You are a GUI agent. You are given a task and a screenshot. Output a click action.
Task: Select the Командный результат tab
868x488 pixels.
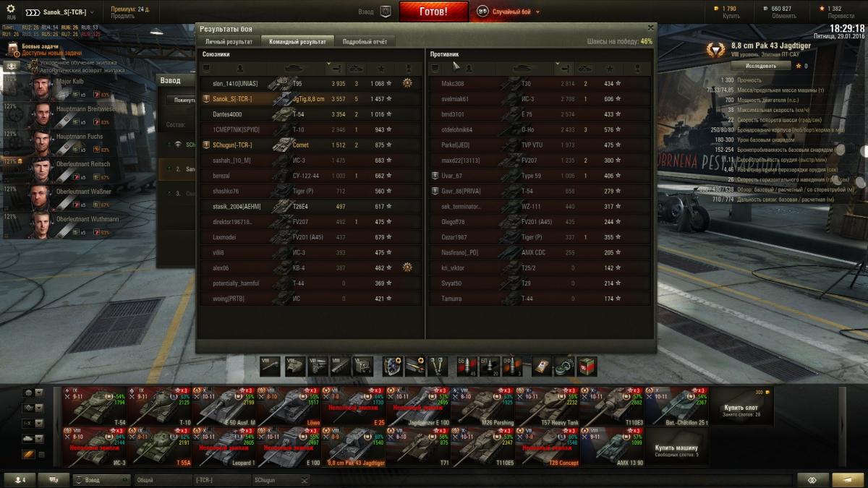pyautogui.click(x=297, y=41)
